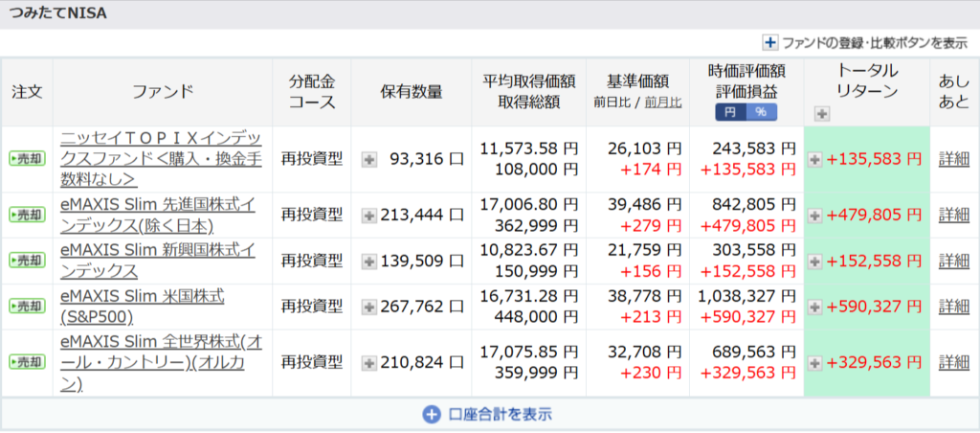Expand holdings quantity 213,444口 details
This screenshot has height=433, width=980.
368,215
